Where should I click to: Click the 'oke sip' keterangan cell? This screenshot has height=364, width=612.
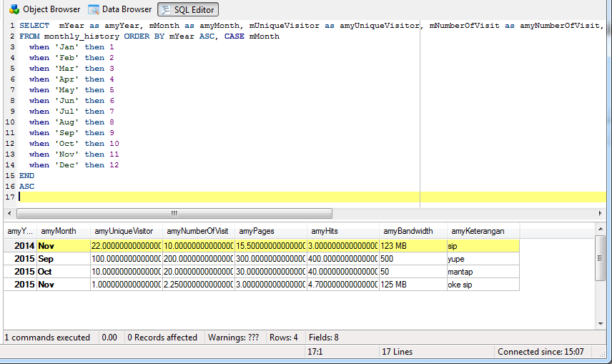coord(483,285)
